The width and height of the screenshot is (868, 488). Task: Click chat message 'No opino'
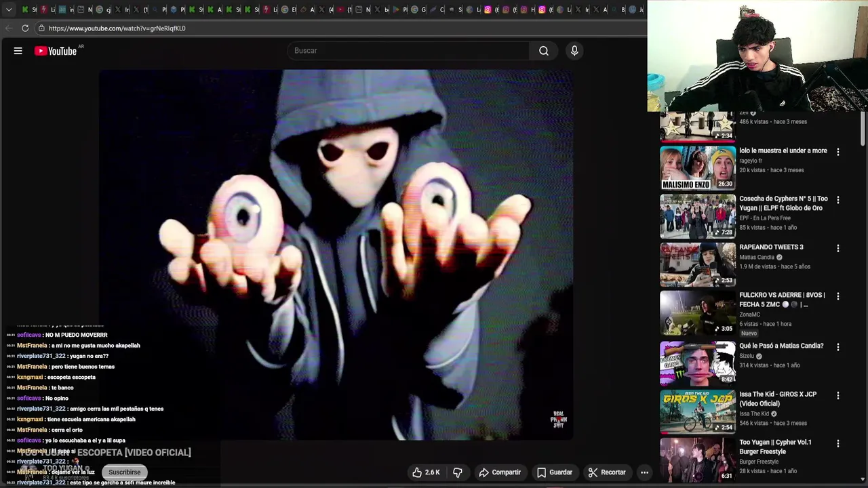point(56,398)
